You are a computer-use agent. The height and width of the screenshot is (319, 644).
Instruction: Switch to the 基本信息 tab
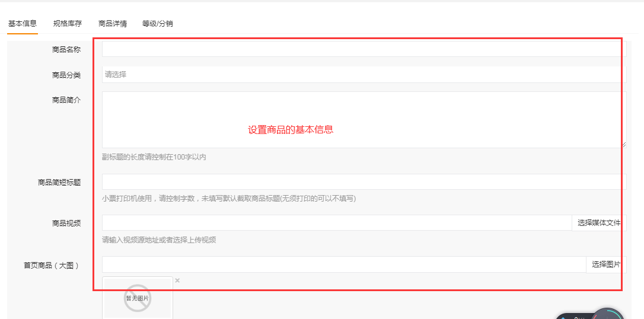(23, 23)
